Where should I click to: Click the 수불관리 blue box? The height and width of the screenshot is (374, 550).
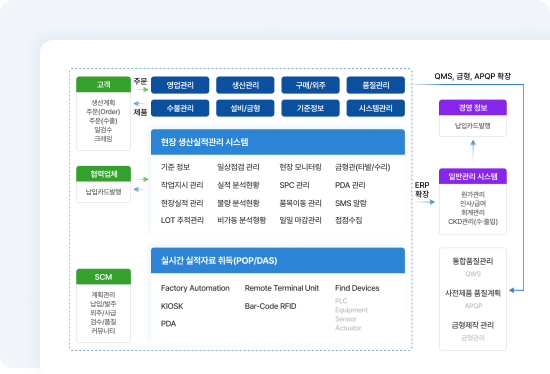[180, 108]
